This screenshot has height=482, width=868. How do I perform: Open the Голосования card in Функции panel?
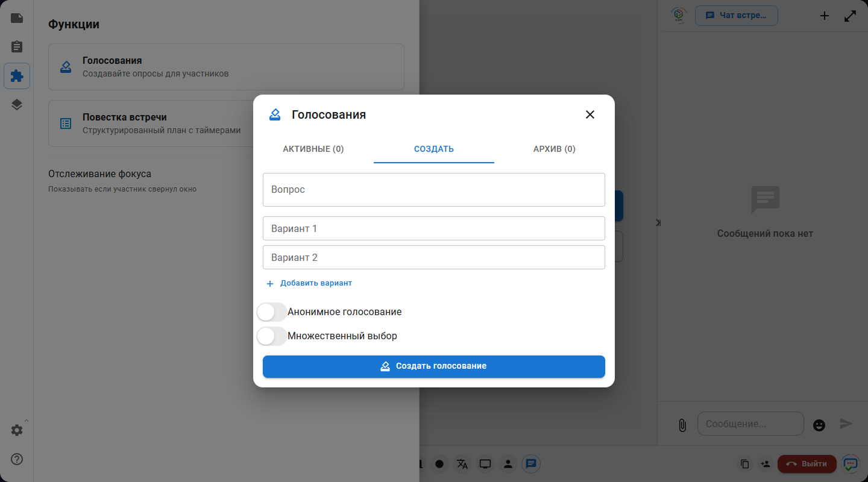click(x=226, y=67)
